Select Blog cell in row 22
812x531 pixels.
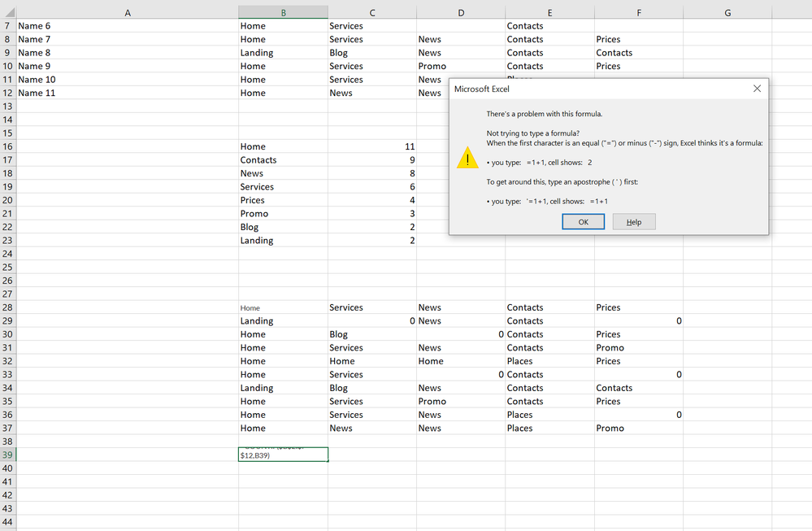tap(284, 228)
